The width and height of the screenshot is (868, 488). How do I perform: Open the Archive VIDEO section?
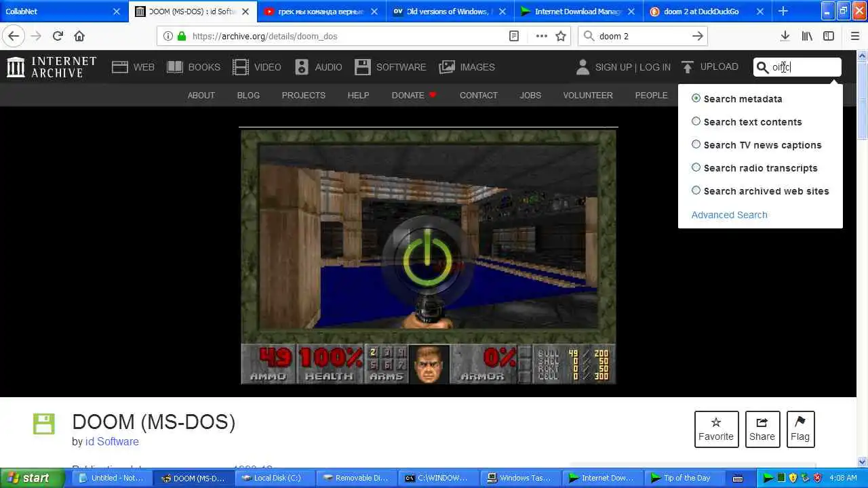256,67
